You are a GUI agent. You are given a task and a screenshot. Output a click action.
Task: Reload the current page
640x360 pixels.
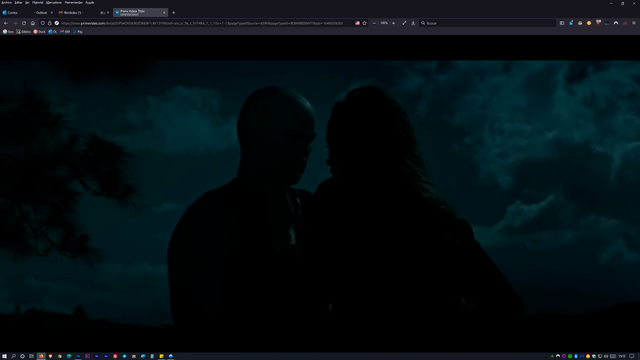24,23
